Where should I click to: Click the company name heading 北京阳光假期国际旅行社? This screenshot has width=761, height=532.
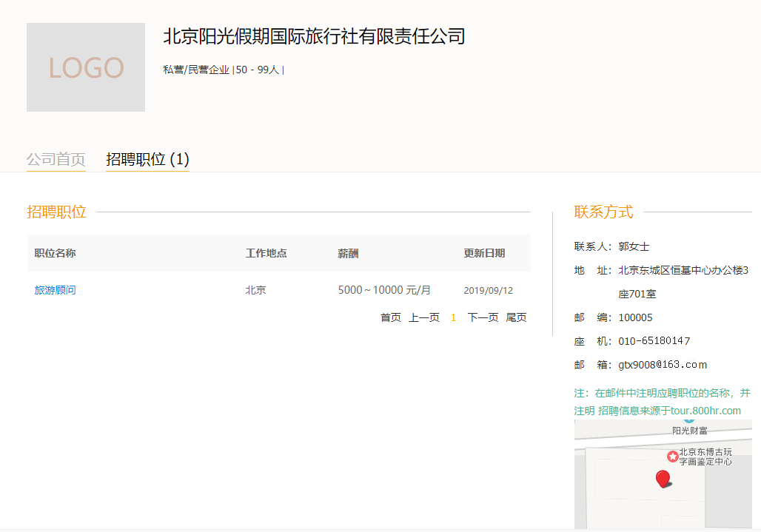point(314,36)
